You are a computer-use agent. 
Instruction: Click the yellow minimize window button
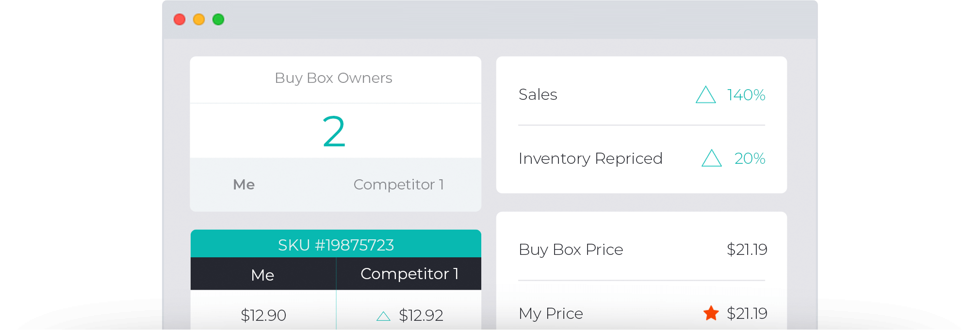(199, 19)
